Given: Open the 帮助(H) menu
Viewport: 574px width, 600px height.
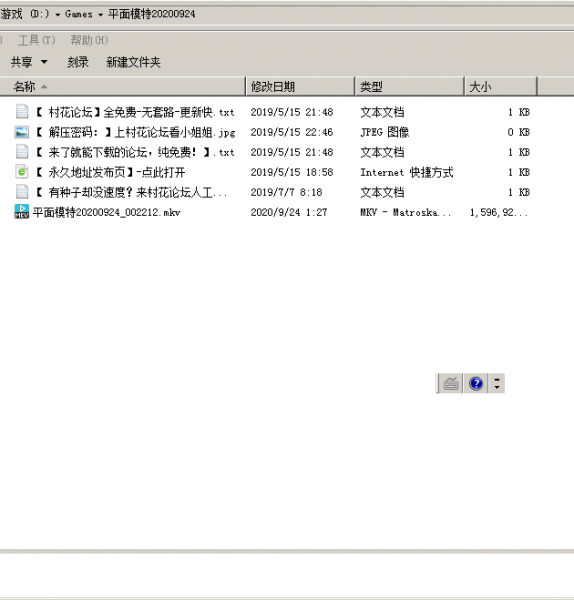Looking at the screenshot, I should [x=89, y=40].
